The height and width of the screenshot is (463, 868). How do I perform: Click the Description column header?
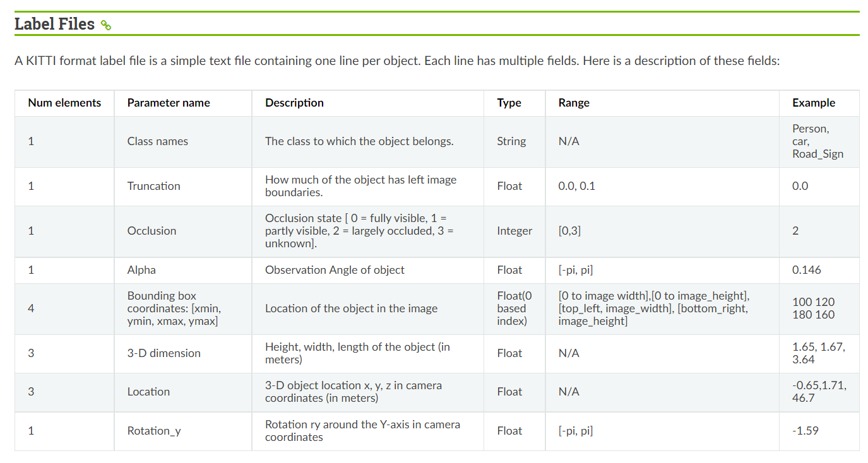[x=294, y=103]
